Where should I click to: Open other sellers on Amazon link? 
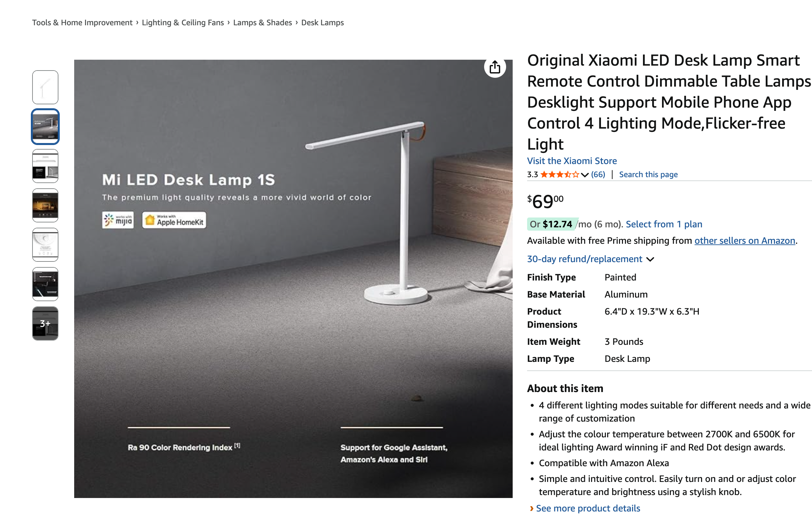pyautogui.click(x=745, y=240)
